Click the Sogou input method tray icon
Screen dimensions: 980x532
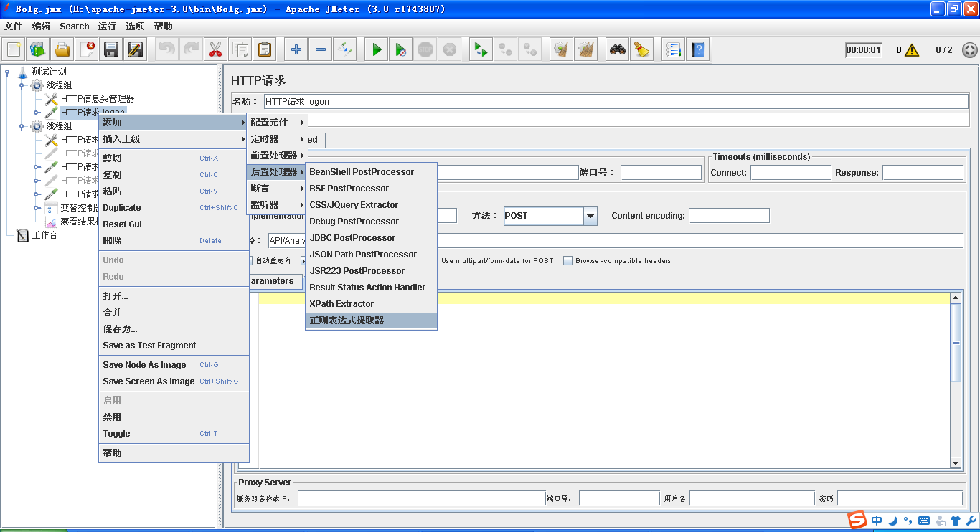coord(857,521)
